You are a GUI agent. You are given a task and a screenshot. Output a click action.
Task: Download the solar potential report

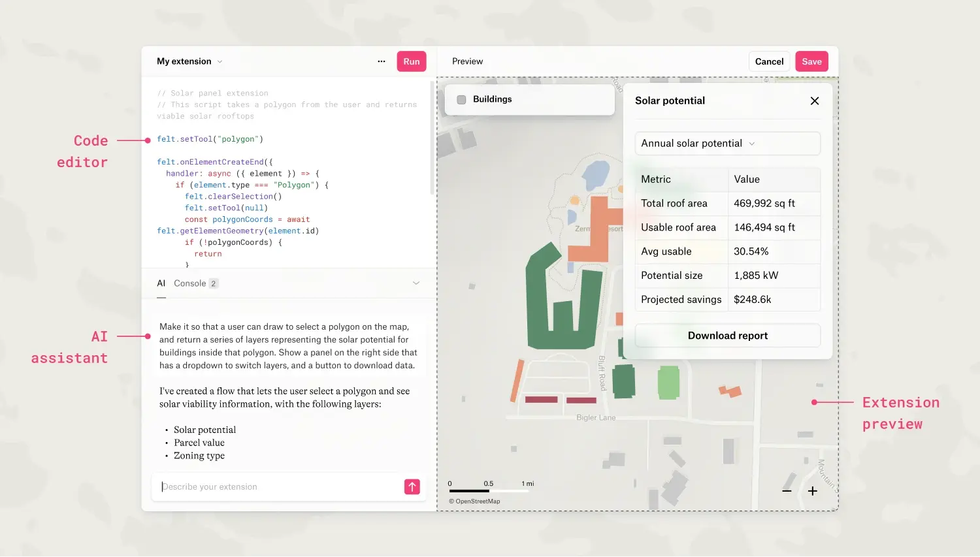[727, 336]
